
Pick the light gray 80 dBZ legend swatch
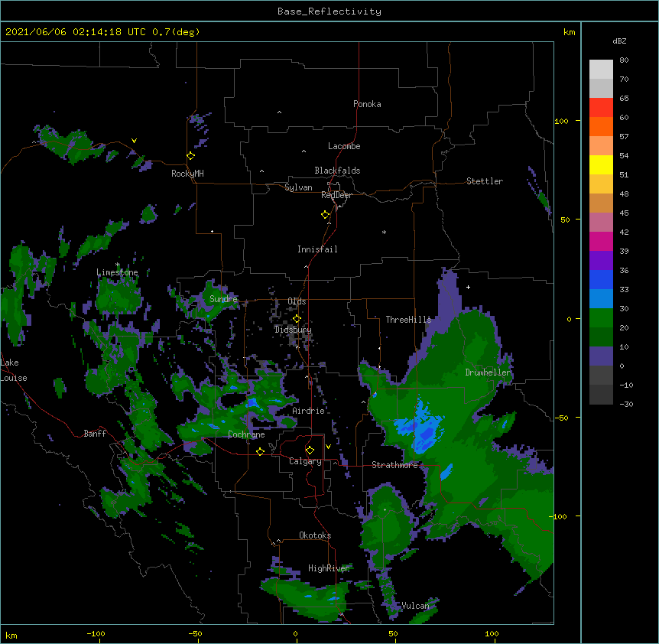(601, 70)
